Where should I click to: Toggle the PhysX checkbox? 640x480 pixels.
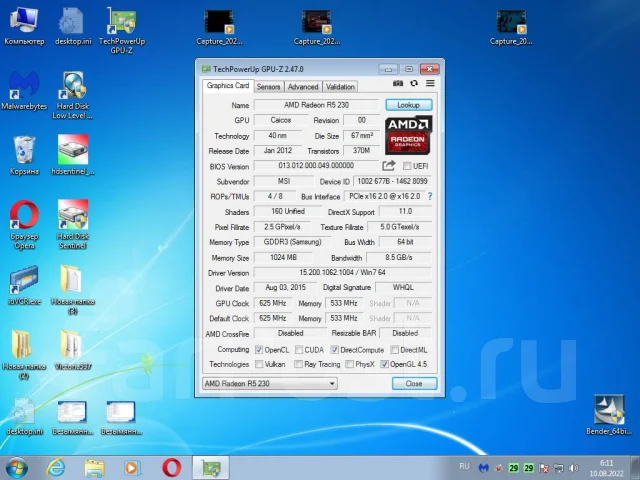349,364
